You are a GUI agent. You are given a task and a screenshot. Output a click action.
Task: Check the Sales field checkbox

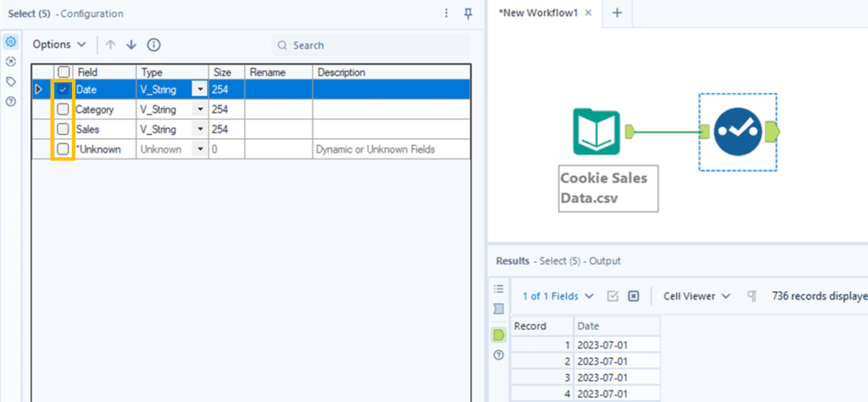coord(64,129)
